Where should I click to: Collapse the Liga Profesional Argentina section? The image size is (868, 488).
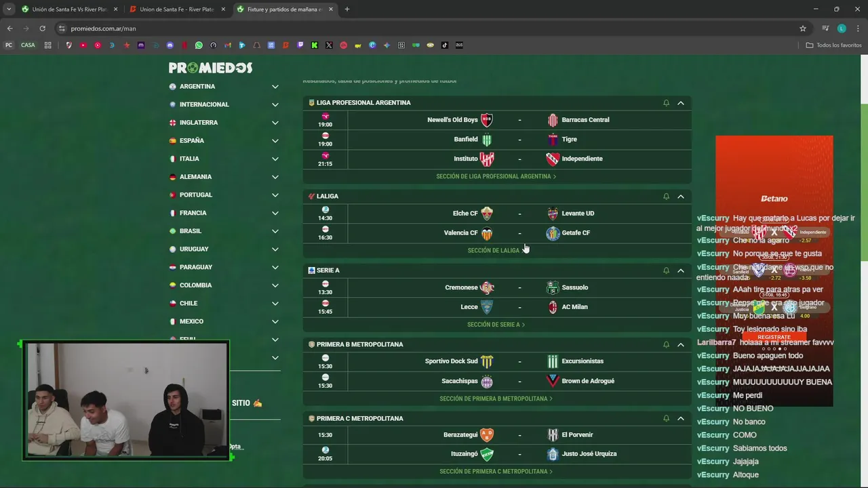coord(681,103)
